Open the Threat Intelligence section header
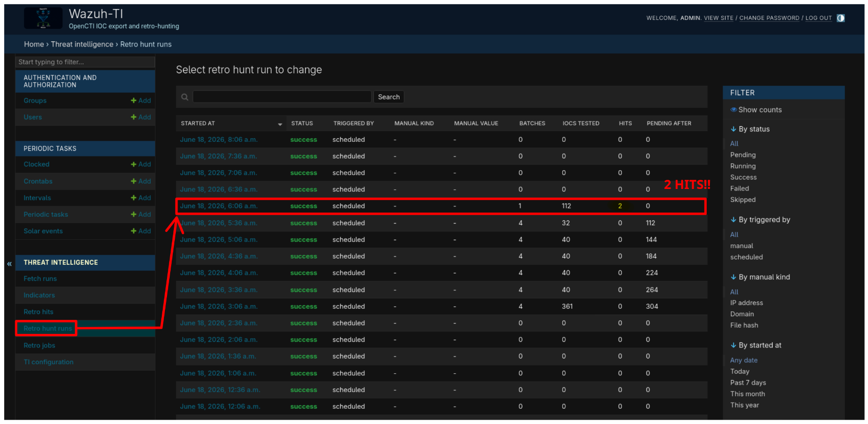The height and width of the screenshot is (424, 868). click(x=61, y=263)
